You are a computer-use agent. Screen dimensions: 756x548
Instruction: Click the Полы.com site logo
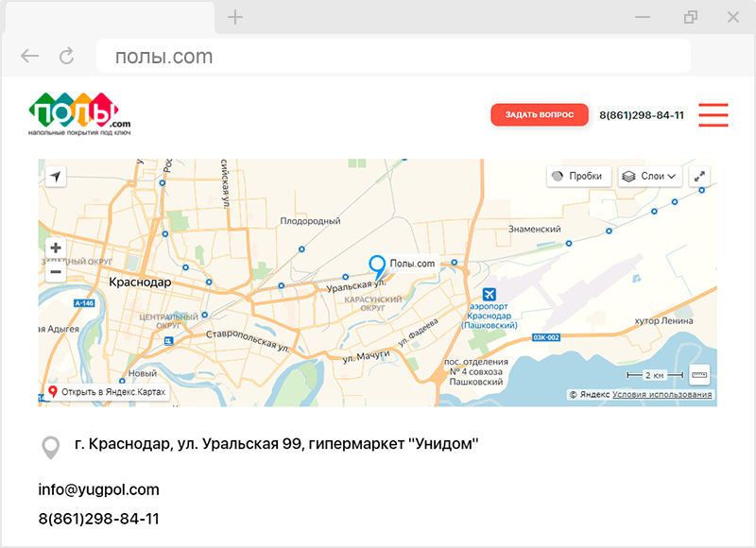tap(79, 113)
